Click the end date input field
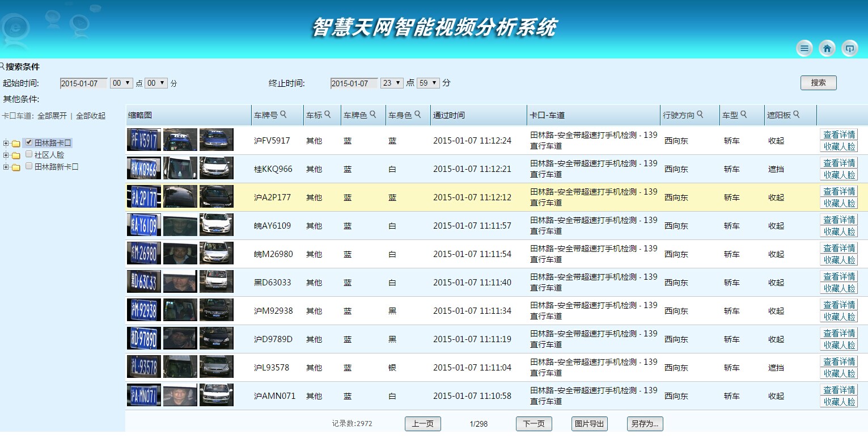 click(354, 83)
